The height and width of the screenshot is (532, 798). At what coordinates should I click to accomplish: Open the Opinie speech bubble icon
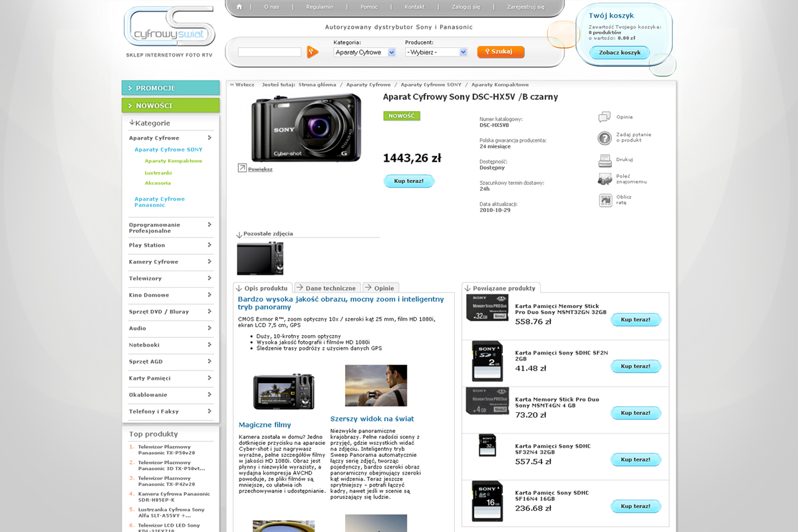pos(604,117)
